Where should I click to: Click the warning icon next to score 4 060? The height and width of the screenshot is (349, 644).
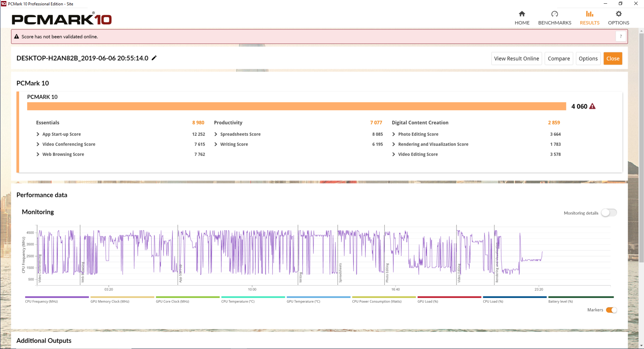592,106
